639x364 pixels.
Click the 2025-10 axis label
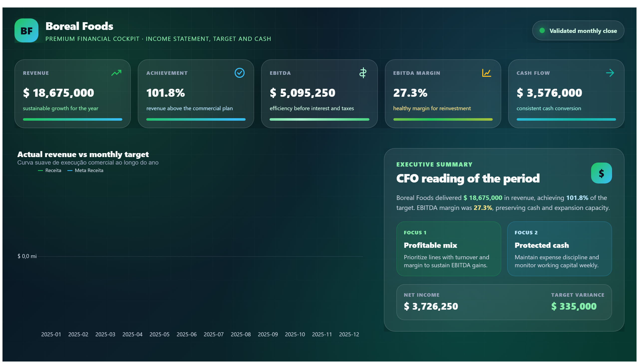pyautogui.click(x=295, y=334)
